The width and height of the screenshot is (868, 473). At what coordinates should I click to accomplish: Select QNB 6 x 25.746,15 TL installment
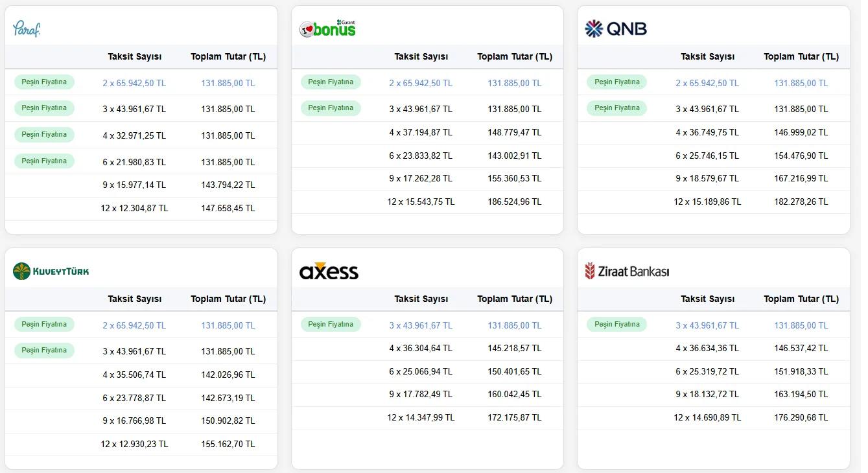click(707, 156)
